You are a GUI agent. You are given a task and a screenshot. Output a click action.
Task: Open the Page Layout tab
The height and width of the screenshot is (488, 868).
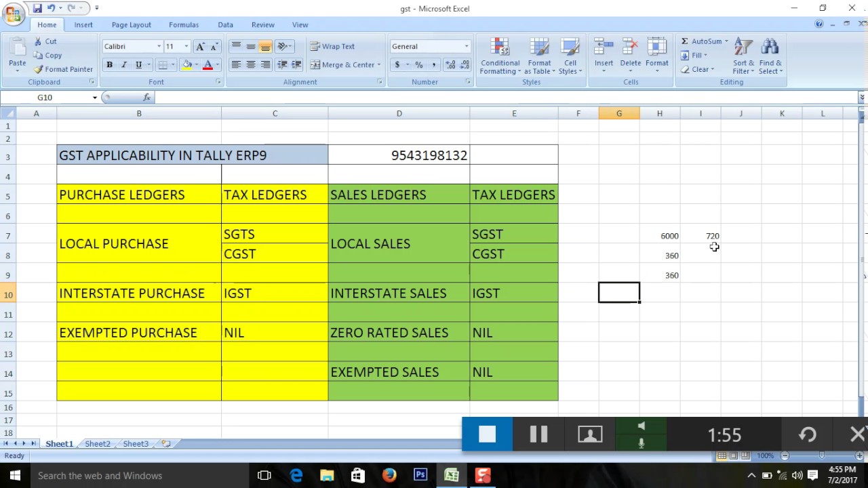click(132, 24)
